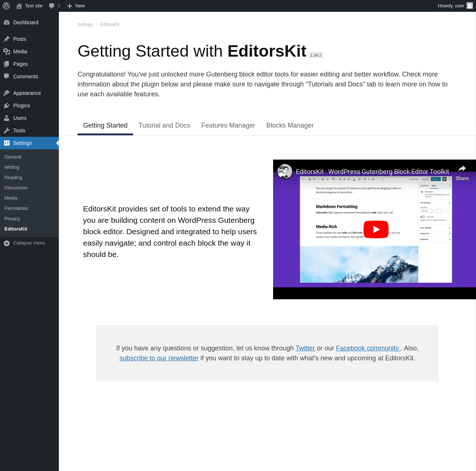The height and width of the screenshot is (471, 476).
Task: Open Discussion settings submenu item
Action: pos(16,188)
